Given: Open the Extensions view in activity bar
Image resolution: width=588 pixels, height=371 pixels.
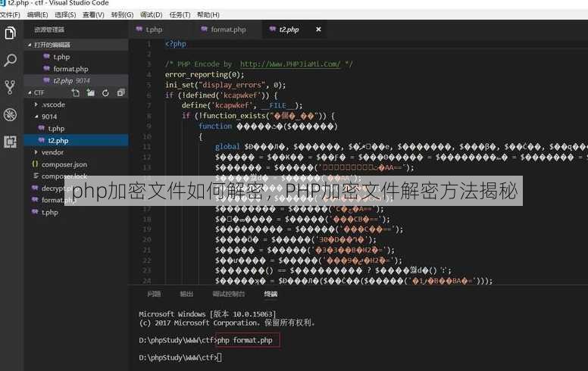Looking at the screenshot, I should pos(10,142).
